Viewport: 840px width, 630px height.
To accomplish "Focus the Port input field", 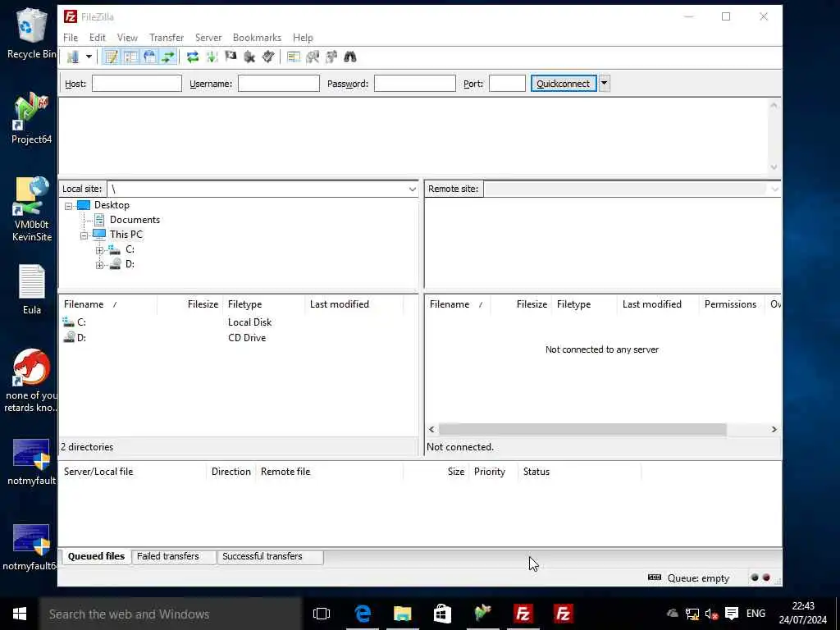I will click(x=507, y=84).
